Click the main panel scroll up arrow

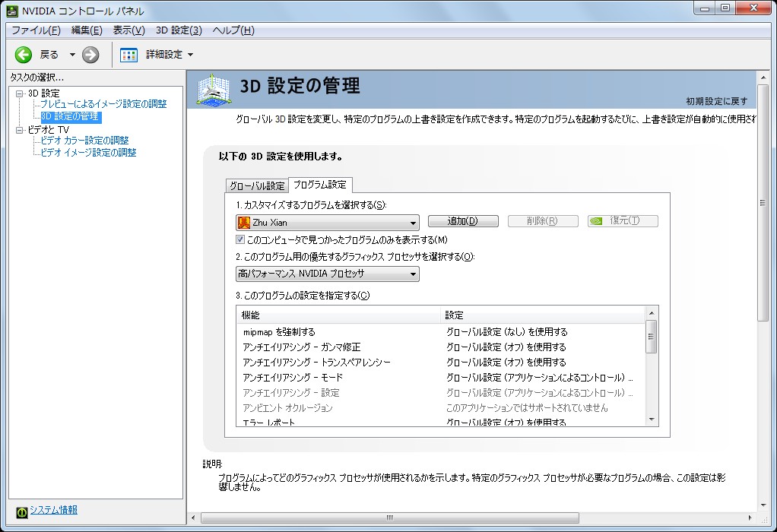pos(763,78)
